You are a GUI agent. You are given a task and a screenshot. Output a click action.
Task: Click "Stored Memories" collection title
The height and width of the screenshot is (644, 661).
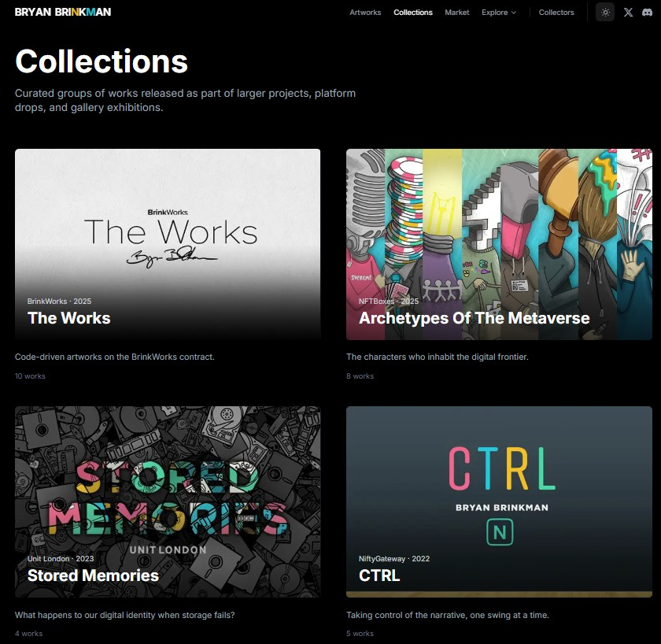tap(93, 576)
